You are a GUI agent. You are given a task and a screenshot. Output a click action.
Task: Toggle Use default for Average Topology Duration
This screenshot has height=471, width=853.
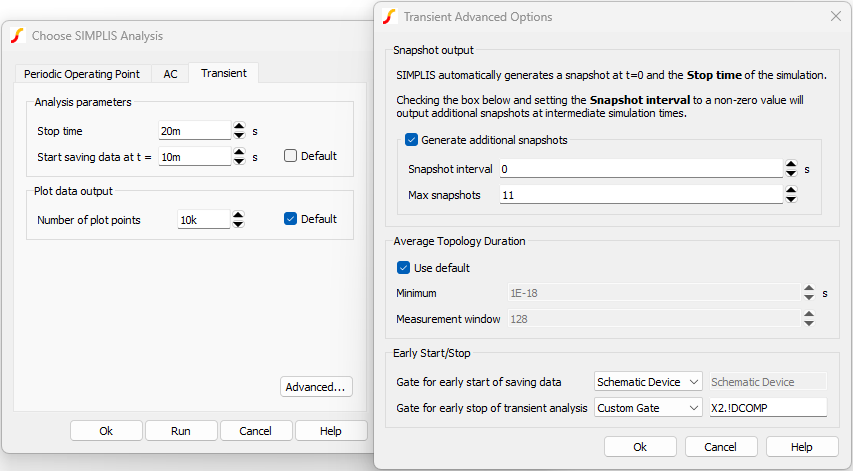(404, 268)
